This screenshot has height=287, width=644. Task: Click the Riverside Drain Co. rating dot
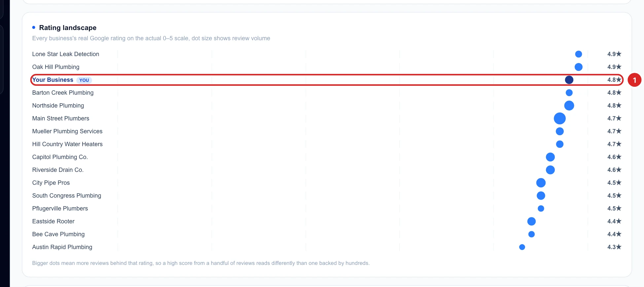[550, 170]
